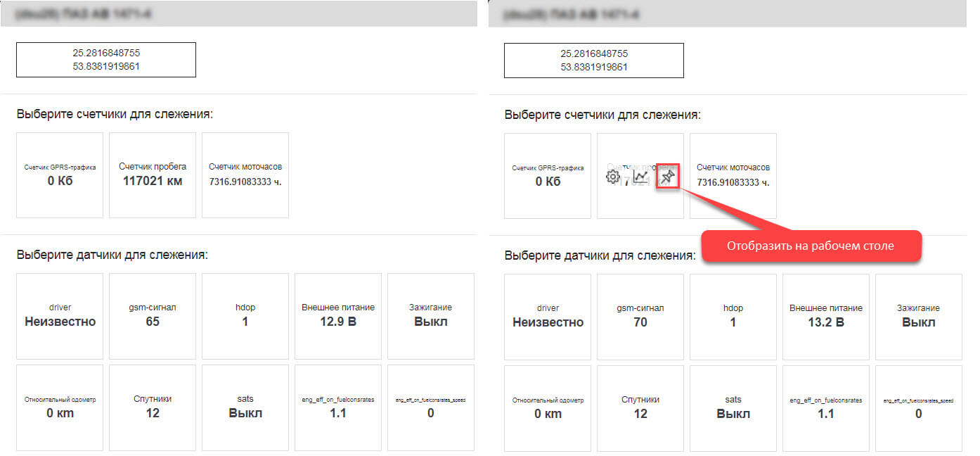Click the red 'Отобразить на рабочем столе' callout
The width and height of the screenshot is (980, 456).
(x=811, y=246)
